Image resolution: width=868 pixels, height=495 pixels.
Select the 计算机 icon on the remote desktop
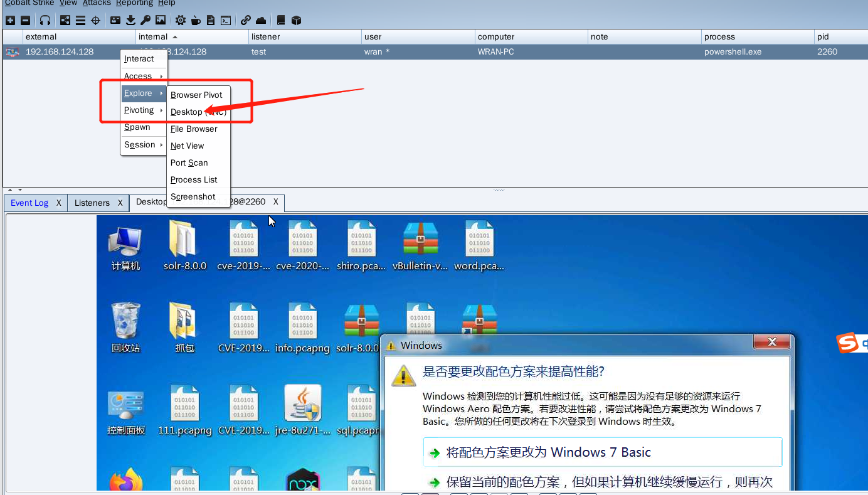(125, 248)
